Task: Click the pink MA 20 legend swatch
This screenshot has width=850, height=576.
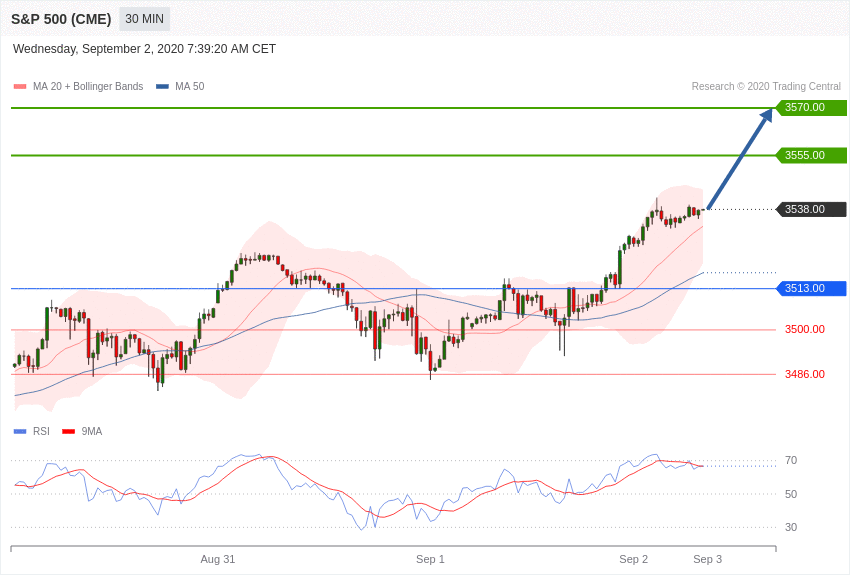Action: (20, 87)
